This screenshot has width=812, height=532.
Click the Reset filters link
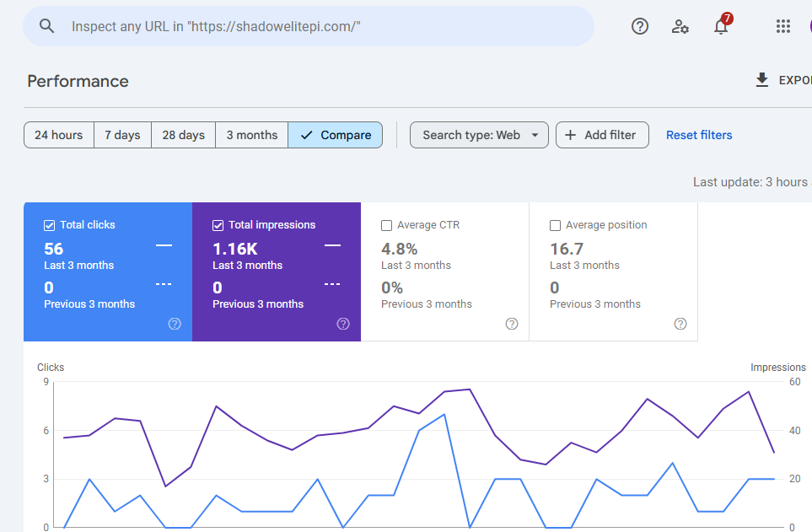(x=699, y=135)
